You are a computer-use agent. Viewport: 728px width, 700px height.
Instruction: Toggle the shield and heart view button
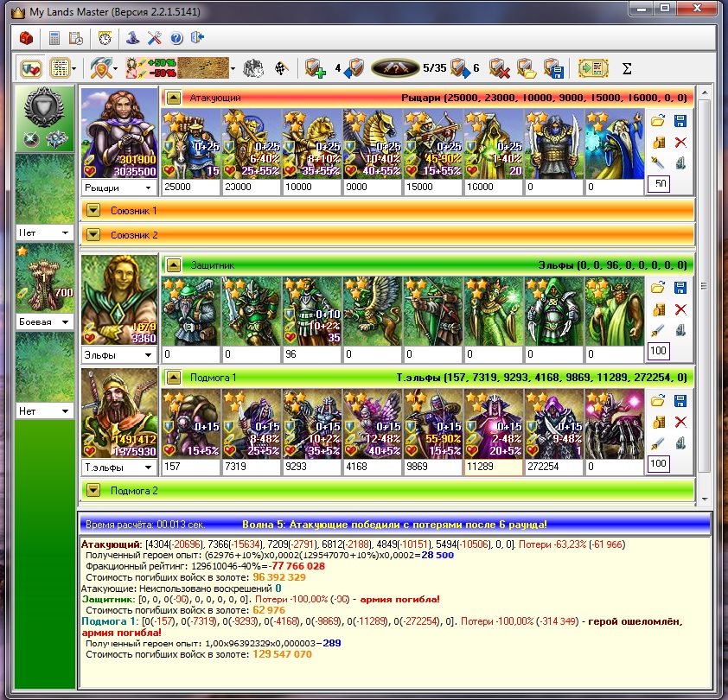(x=30, y=68)
